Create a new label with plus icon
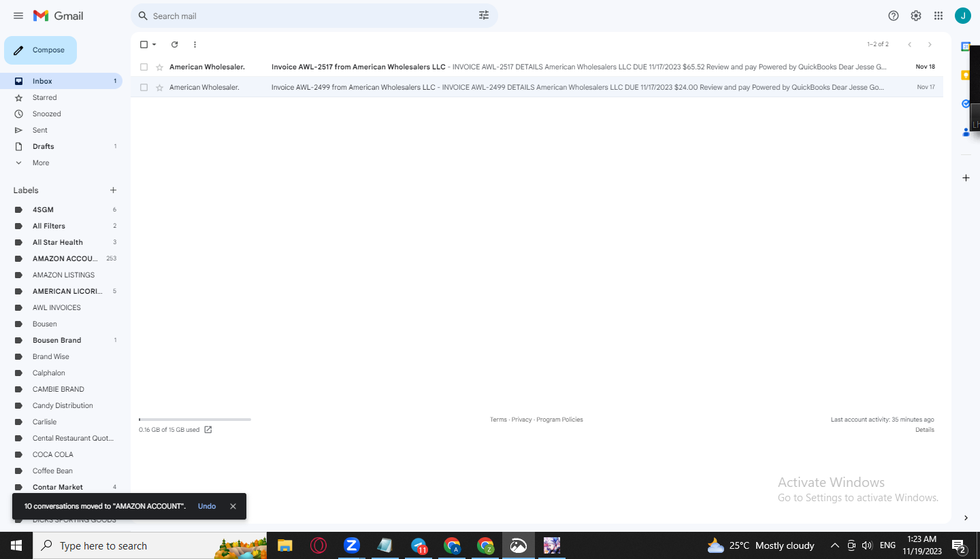Image resolution: width=980 pixels, height=559 pixels. [x=114, y=190]
